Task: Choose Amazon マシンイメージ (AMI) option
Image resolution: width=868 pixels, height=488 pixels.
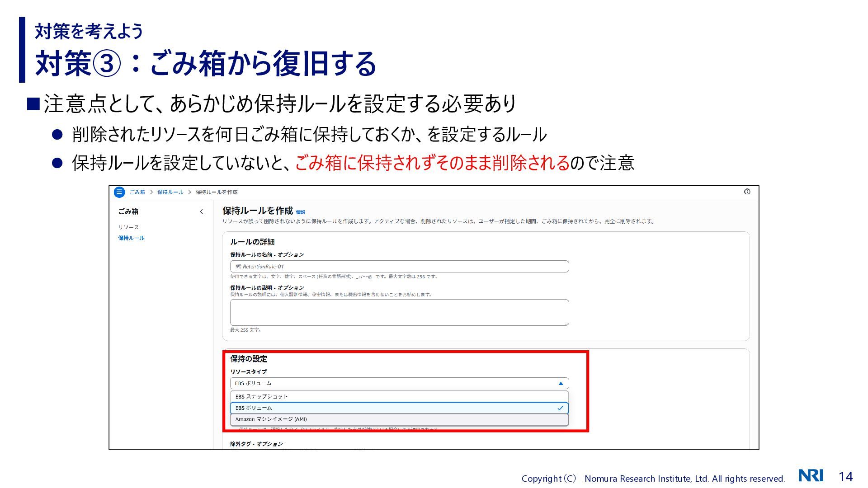Action: (271, 419)
